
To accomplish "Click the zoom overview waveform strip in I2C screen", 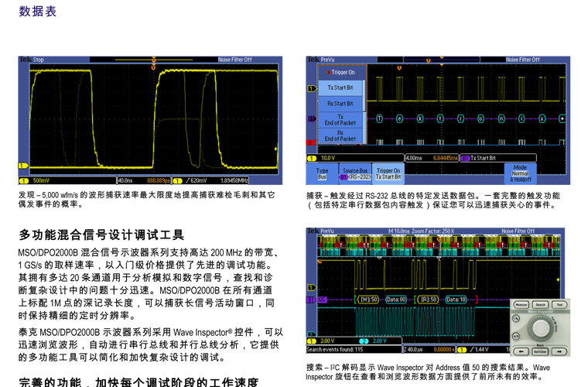I will (x=439, y=245).
